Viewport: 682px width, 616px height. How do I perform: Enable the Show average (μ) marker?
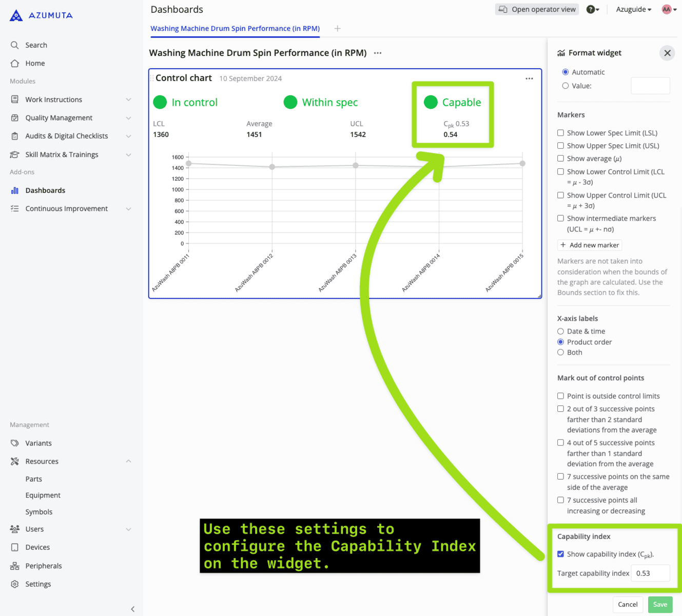(x=560, y=158)
